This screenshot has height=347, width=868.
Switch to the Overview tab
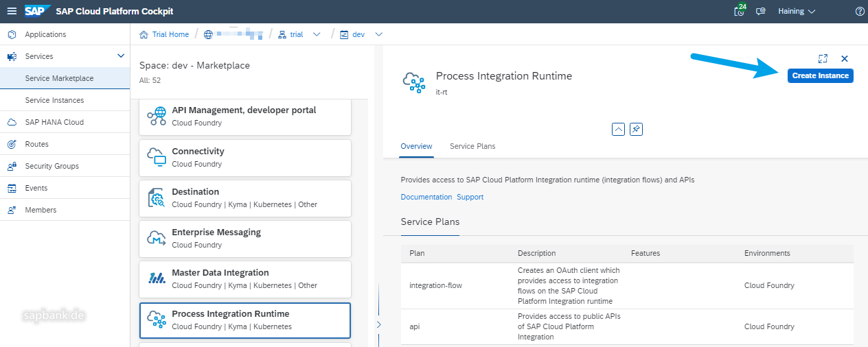417,146
